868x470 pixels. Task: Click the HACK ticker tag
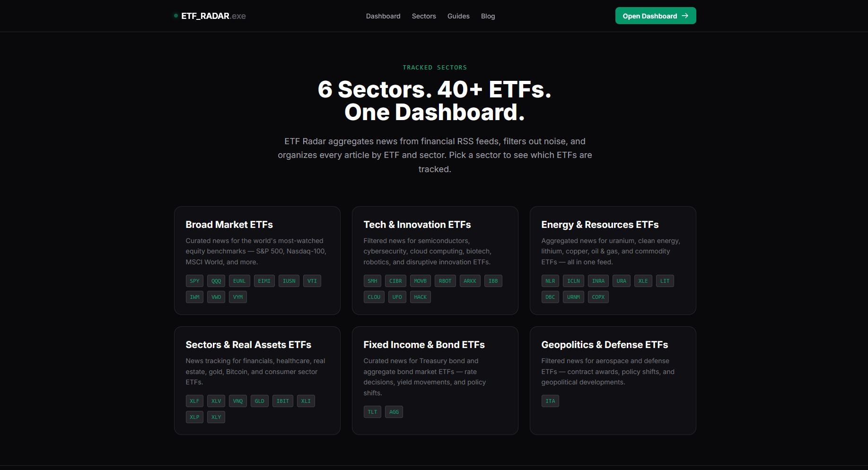pos(421,297)
